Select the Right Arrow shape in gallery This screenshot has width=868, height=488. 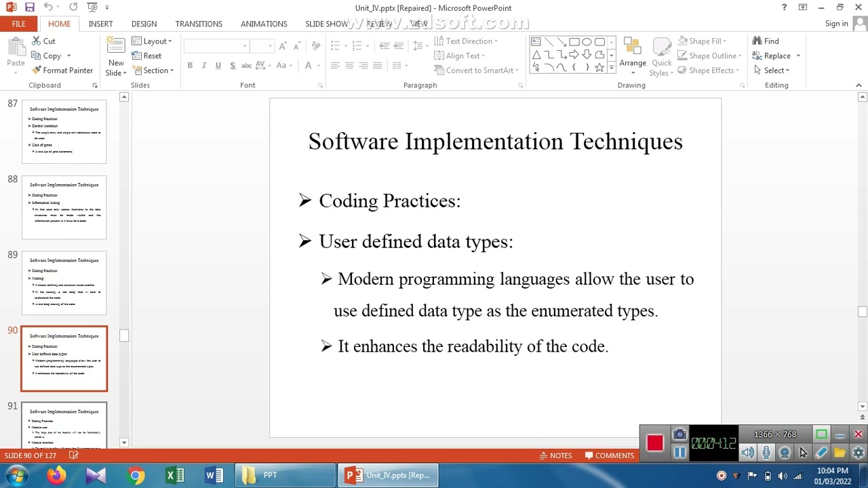[x=574, y=54]
